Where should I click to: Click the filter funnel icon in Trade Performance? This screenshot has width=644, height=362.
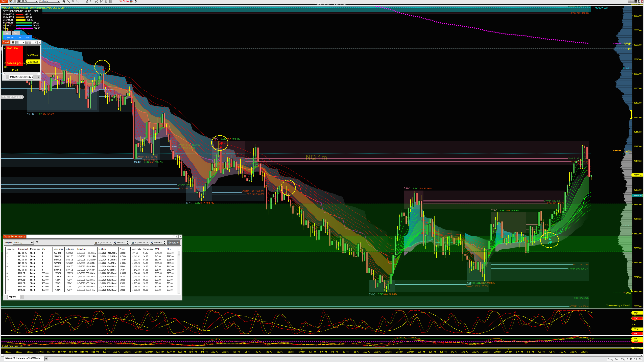click(x=37, y=243)
